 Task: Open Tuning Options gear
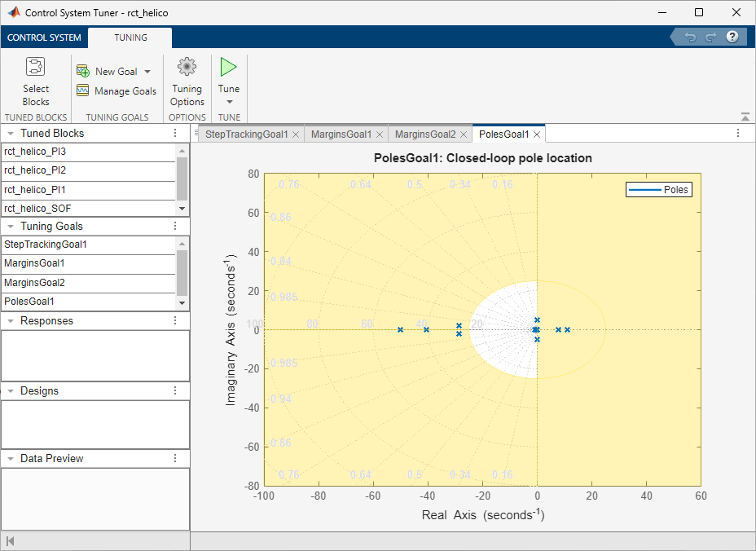click(187, 68)
